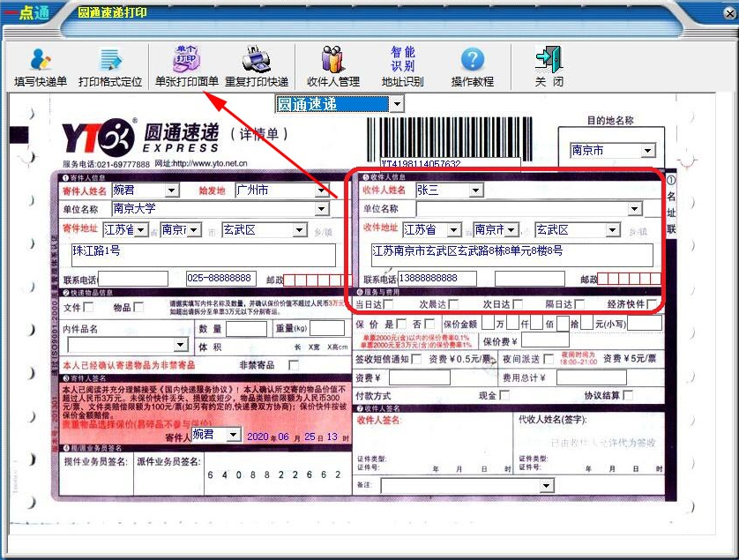Click the second recipient phone field
This screenshot has width=739, height=560.
tap(530, 279)
